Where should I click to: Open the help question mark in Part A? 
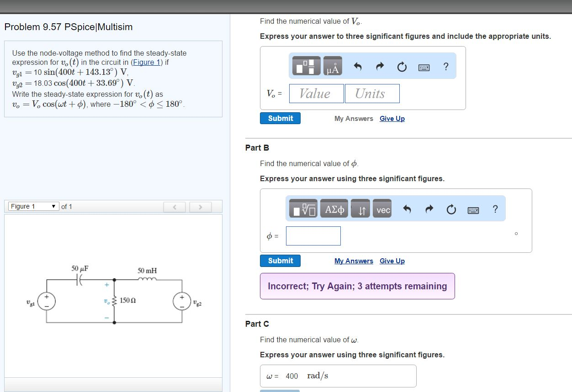point(445,67)
